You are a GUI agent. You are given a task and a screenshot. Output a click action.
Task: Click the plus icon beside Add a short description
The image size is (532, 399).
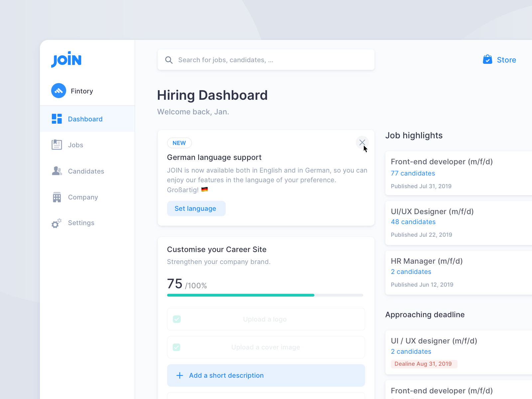(x=180, y=375)
